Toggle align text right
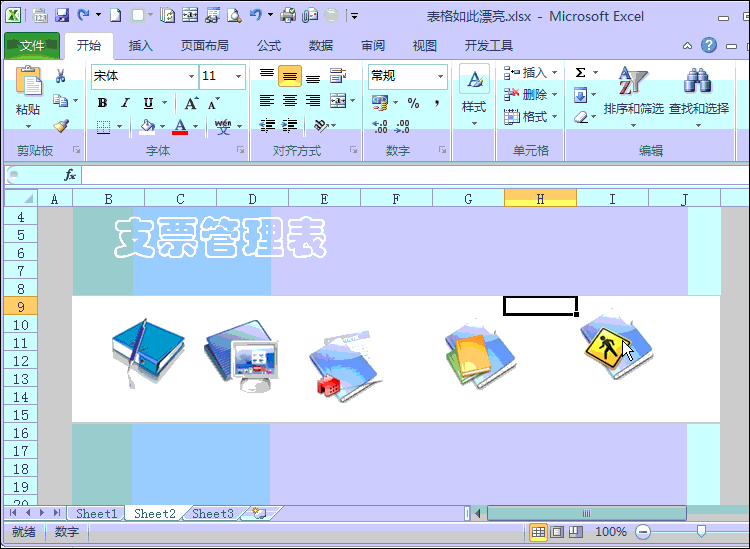 (313, 100)
